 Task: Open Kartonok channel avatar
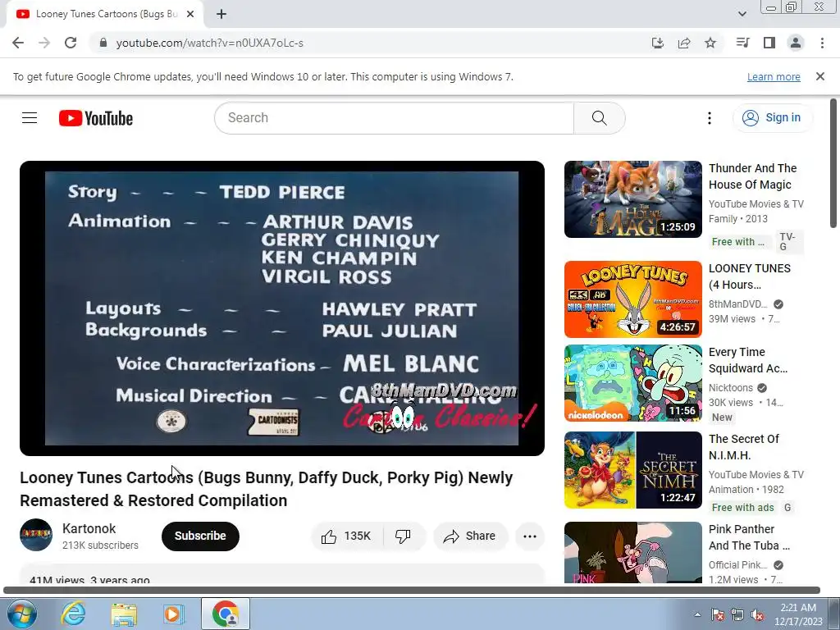pos(36,535)
